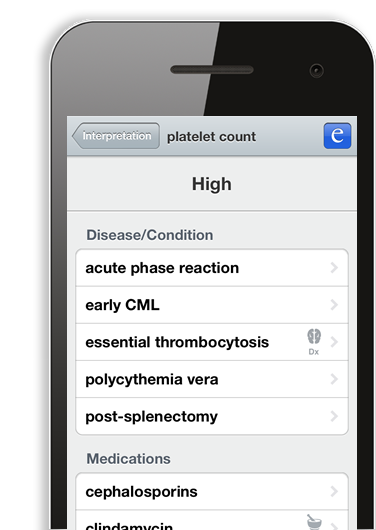Open the post-splenectomy chevron arrow
Image resolution: width=376 pixels, height=530 pixels.
pyautogui.click(x=334, y=416)
